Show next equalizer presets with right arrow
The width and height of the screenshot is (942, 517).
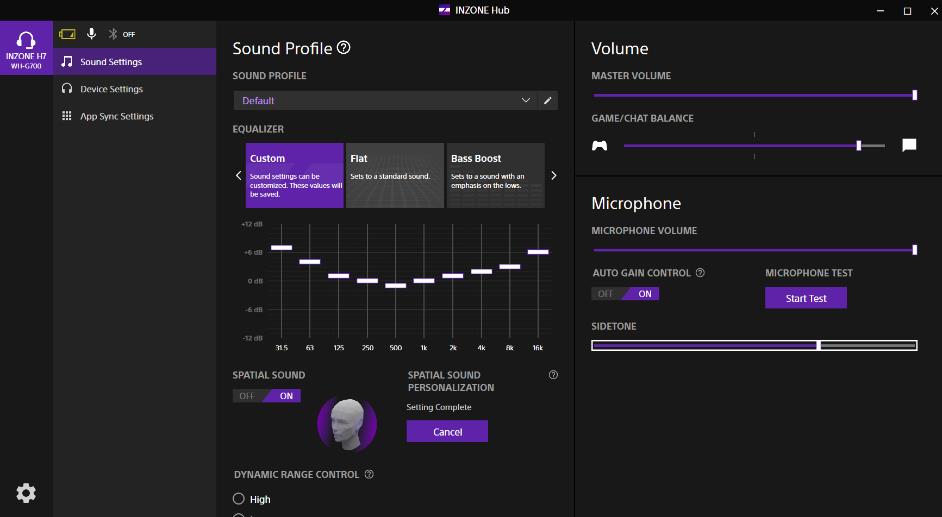(x=553, y=175)
